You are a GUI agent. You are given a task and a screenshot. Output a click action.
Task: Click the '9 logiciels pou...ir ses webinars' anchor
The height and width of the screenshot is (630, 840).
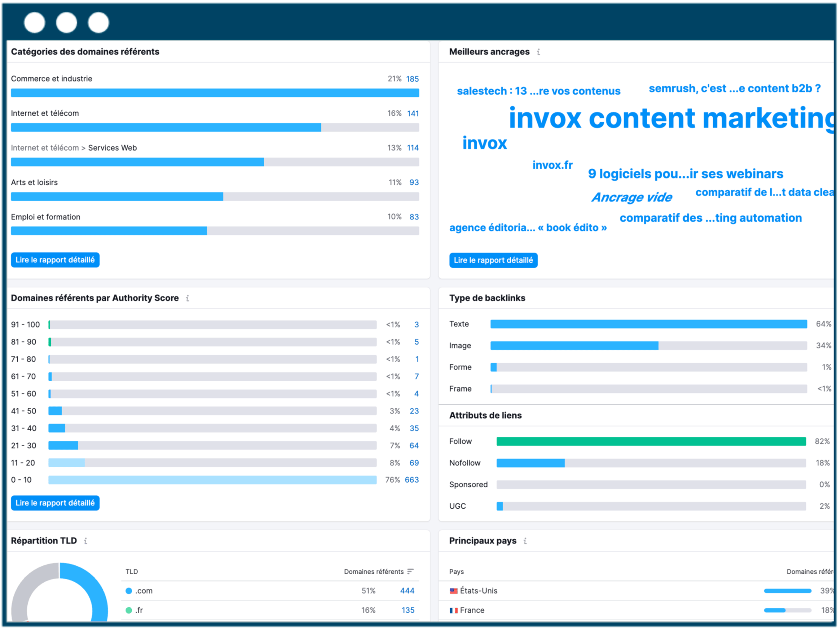tap(685, 174)
